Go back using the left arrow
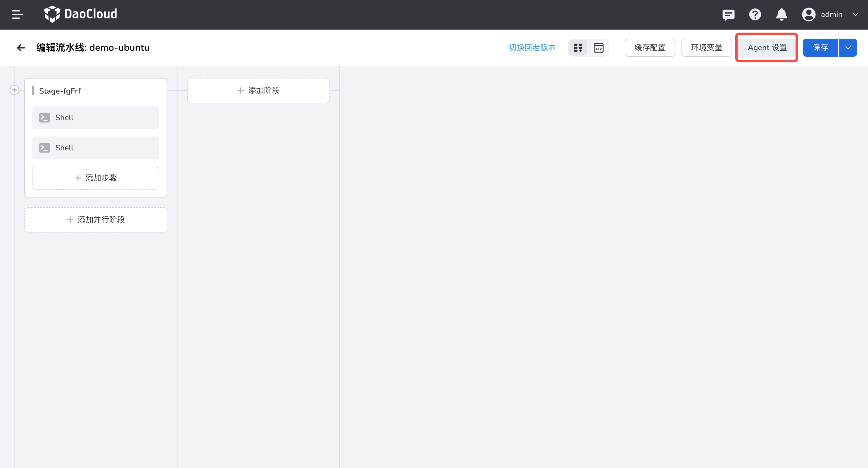The height and width of the screenshot is (468, 868). tap(21, 47)
